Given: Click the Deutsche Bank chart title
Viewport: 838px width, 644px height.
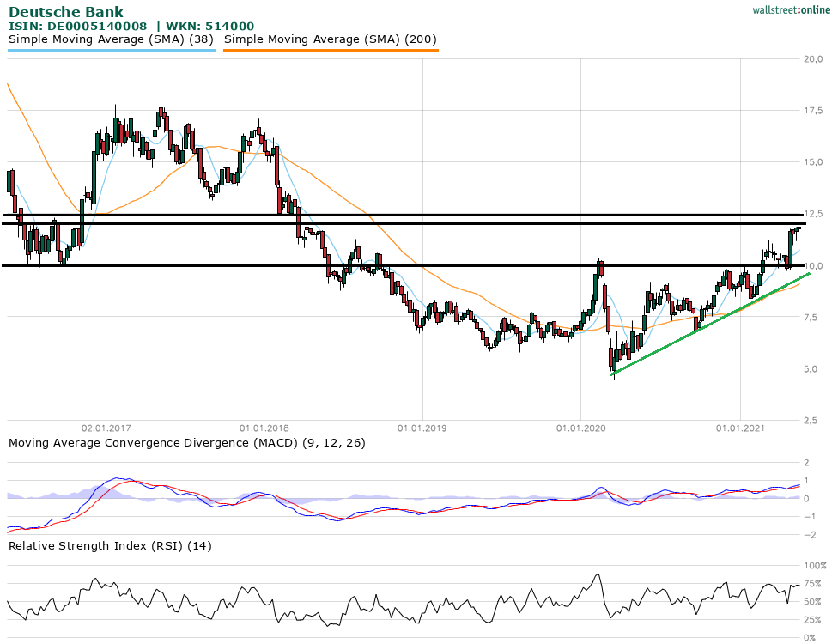Looking at the screenshot, I should click(x=65, y=12).
